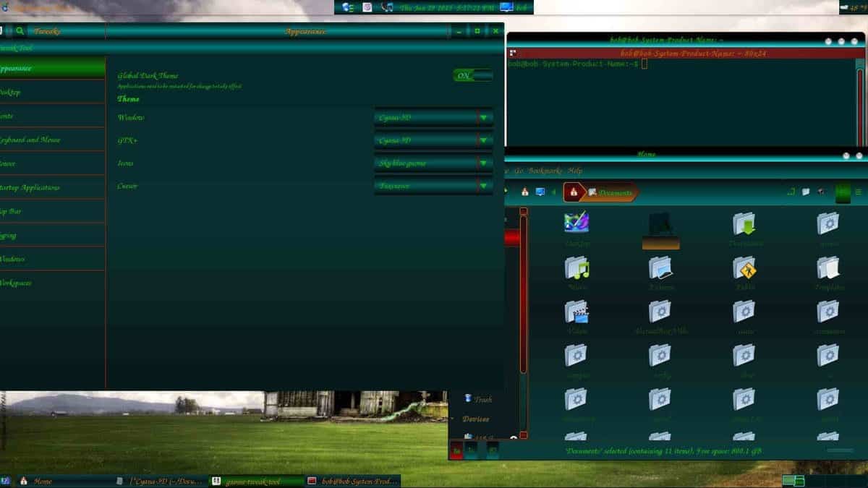Select Startup Applications category
Image resolution: width=868 pixels, height=488 pixels.
pos(52,187)
